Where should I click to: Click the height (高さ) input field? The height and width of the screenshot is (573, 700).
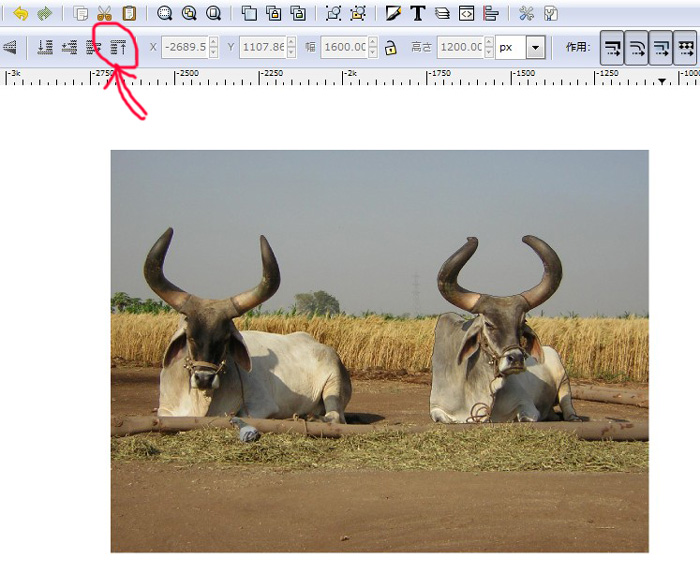point(460,47)
